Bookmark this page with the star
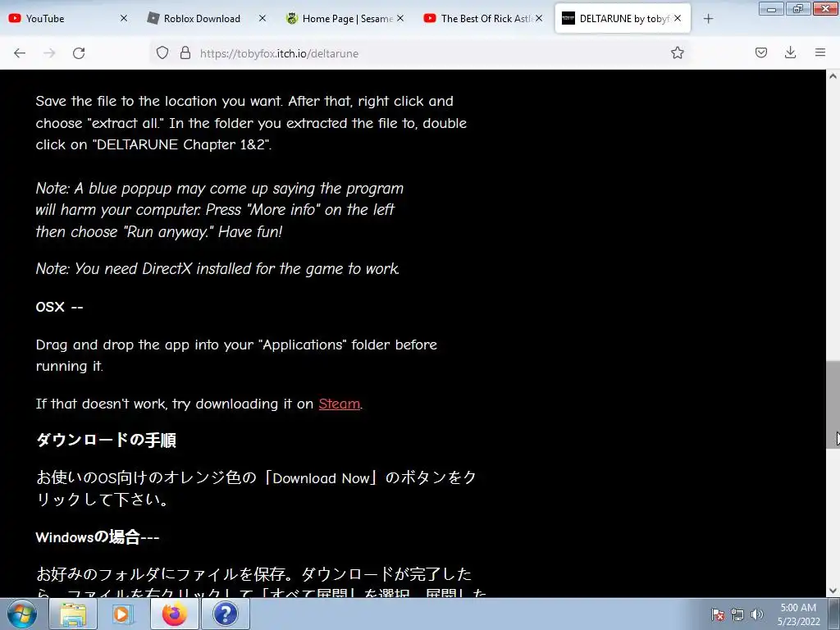The image size is (840, 630). click(x=677, y=52)
